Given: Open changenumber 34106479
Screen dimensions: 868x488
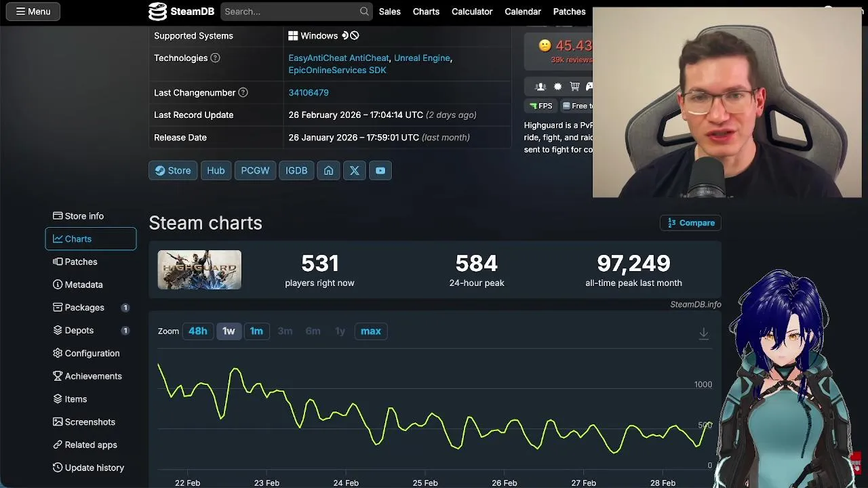Looking at the screenshot, I should click(309, 93).
